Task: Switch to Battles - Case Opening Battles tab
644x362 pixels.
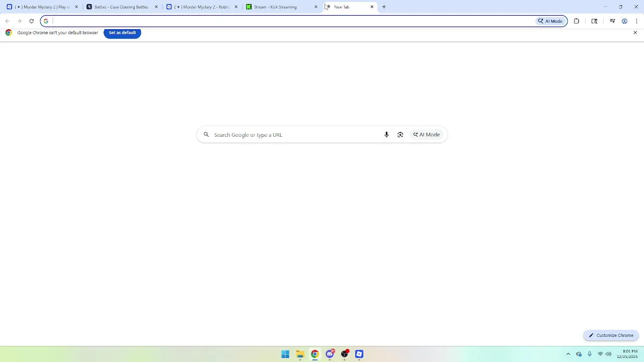Action: (121, 7)
